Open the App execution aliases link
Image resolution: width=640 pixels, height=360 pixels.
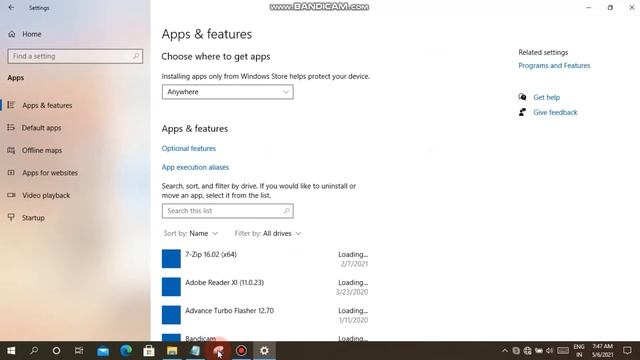click(x=195, y=167)
